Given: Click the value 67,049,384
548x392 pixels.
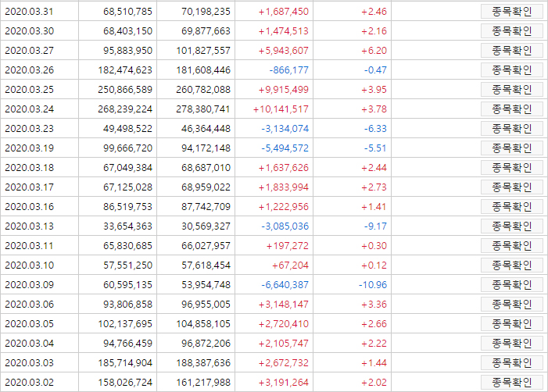Looking at the screenshot, I should coord(128,168).
